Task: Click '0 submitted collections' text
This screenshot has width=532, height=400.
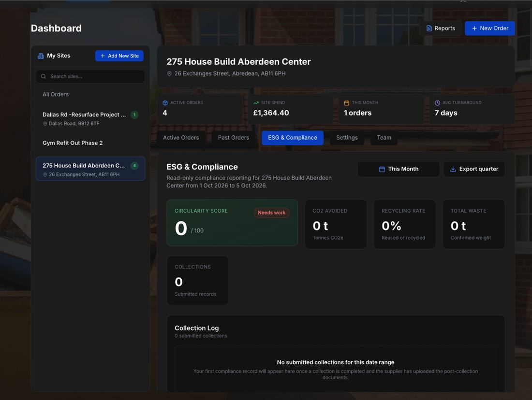Action: (201, 336)
